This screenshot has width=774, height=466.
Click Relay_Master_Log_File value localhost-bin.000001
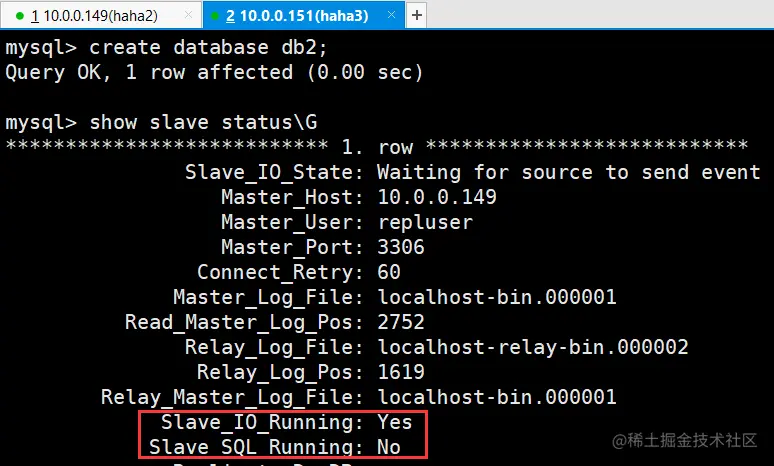[497, 397]
